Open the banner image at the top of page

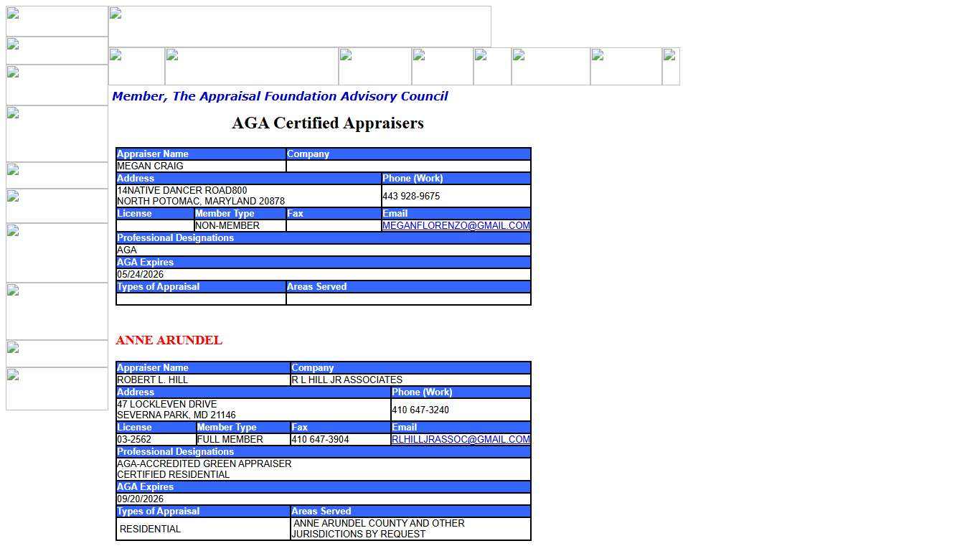(x=299, y=26)
